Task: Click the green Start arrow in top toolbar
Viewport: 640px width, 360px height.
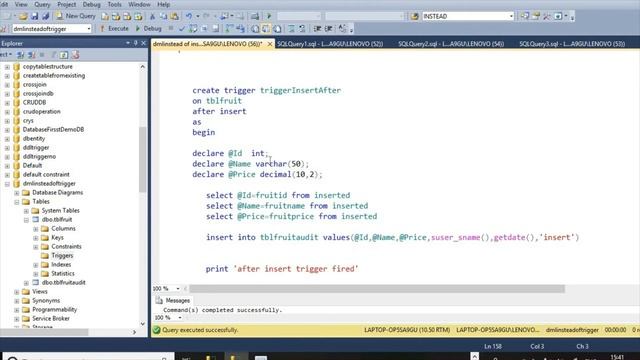Action: click(x=269, y=16)
